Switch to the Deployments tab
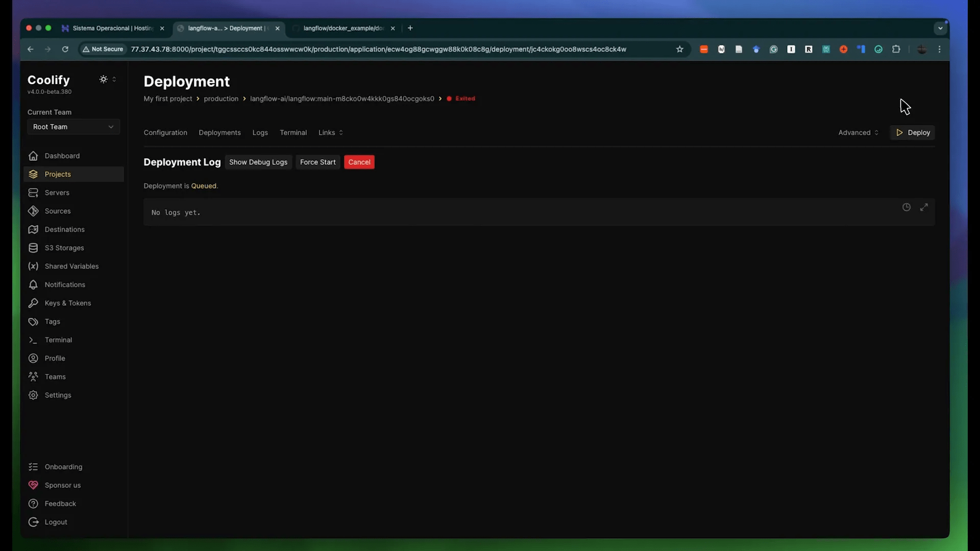This screenshot has height=551, width=980. click(219, 133)
